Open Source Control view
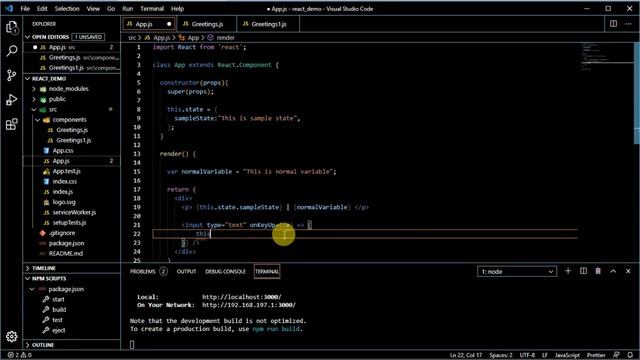The image size is (640, 360). [11, 75]
